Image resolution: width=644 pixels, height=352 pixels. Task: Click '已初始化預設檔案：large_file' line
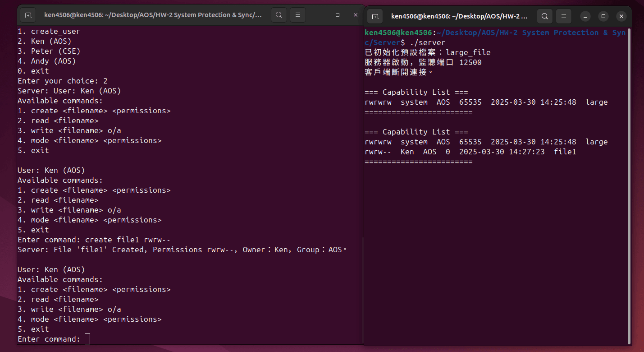tap(428, 52)
